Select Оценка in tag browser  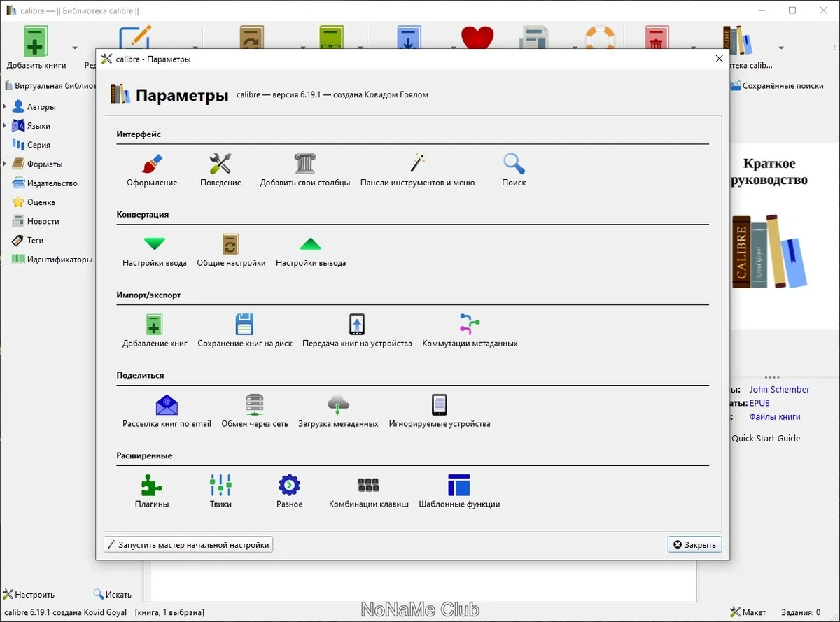point(34,202)
